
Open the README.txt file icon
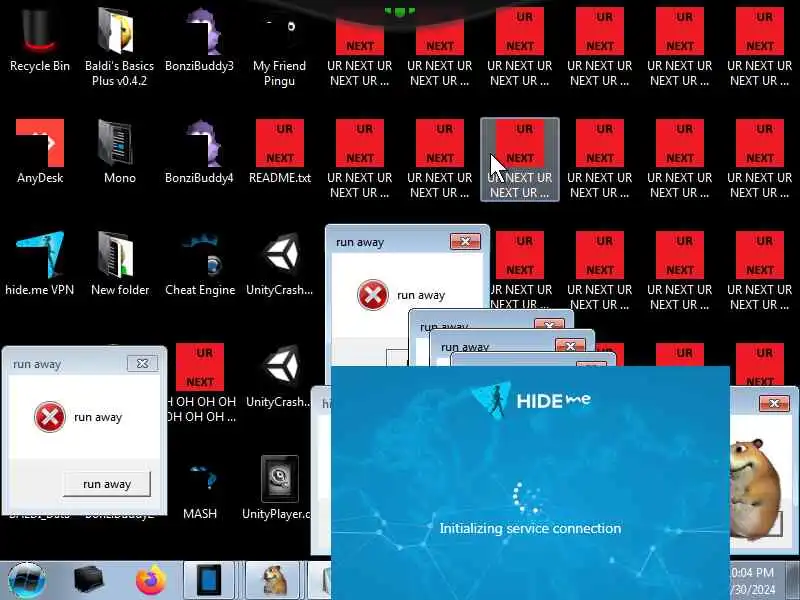click(280, 152)
